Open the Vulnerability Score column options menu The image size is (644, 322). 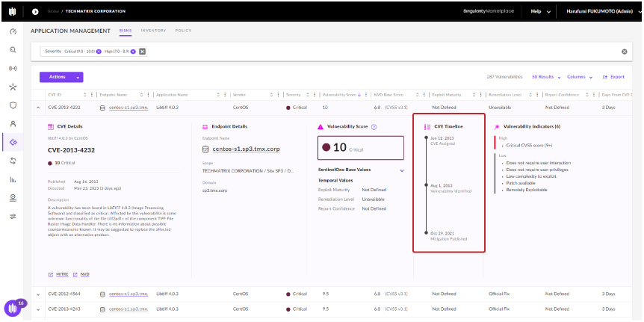366,95
